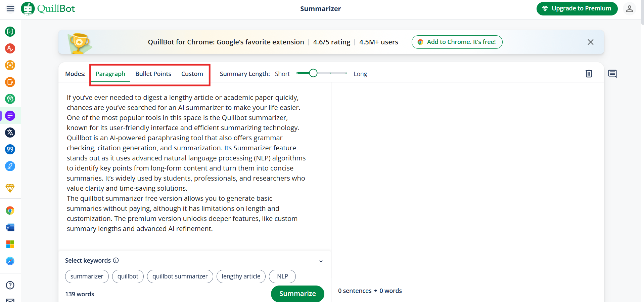Open the hamburger navigation menu
Viewport: 644px width, 302px height.
[10, 9]
